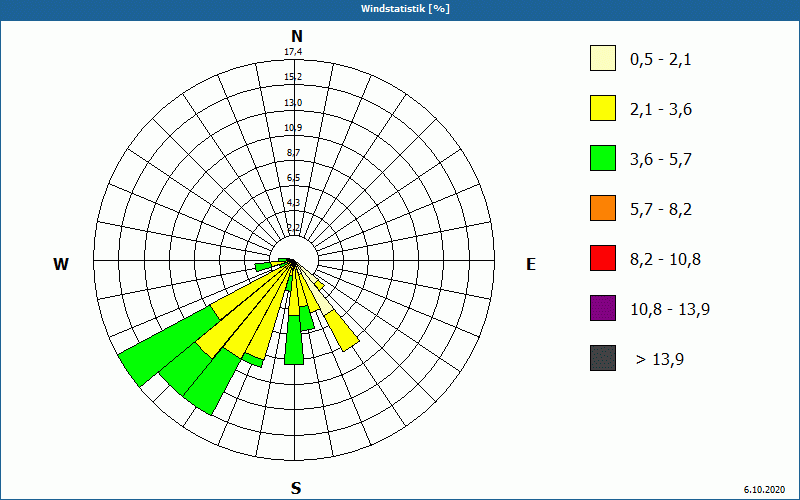Click the E compass label

pos(531,264)
